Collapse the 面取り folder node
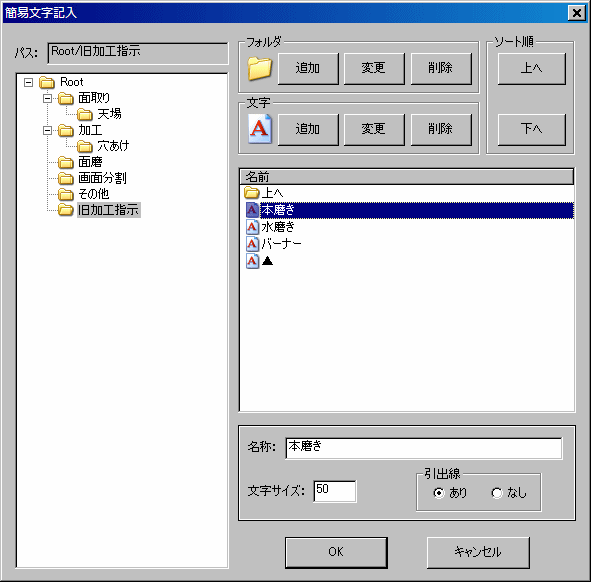 pyautogui.click(x=47, y=98)
